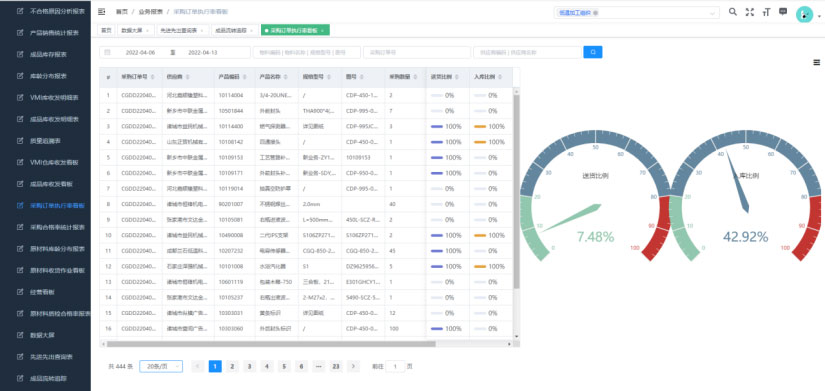The width and height of the screenshot is (825, 391).
Task: Open the header search magnifier icon
Action: click(x=732, y=12)
